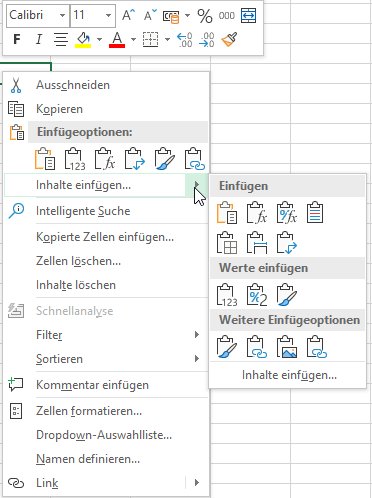Select Kopierte Zellen einfügen...

click(x=106, y=237)
